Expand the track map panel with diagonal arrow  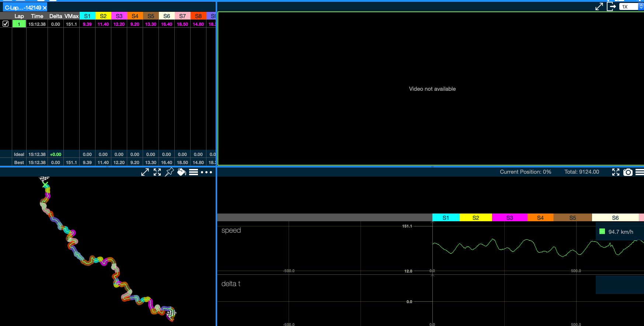(x=145, y=172)
